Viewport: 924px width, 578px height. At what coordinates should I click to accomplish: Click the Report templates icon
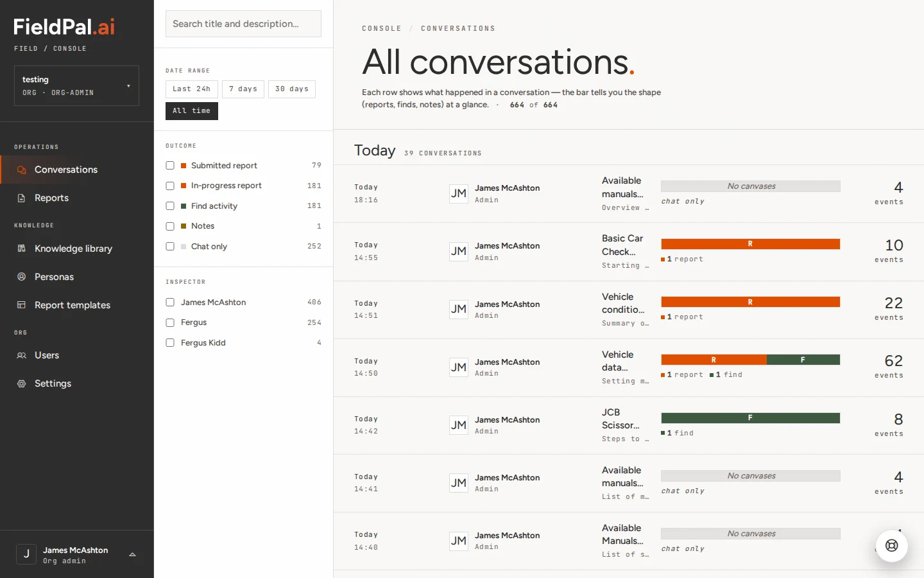point(21,305)
